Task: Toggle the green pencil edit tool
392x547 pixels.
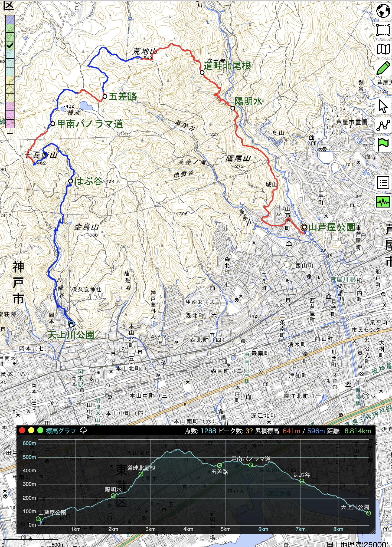Action: (383, 68)
